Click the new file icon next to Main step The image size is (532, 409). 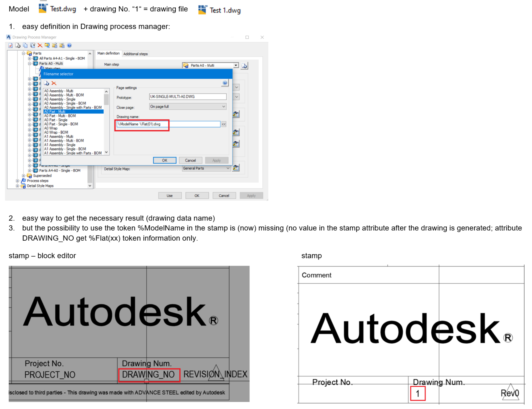[x=244, y=65]
